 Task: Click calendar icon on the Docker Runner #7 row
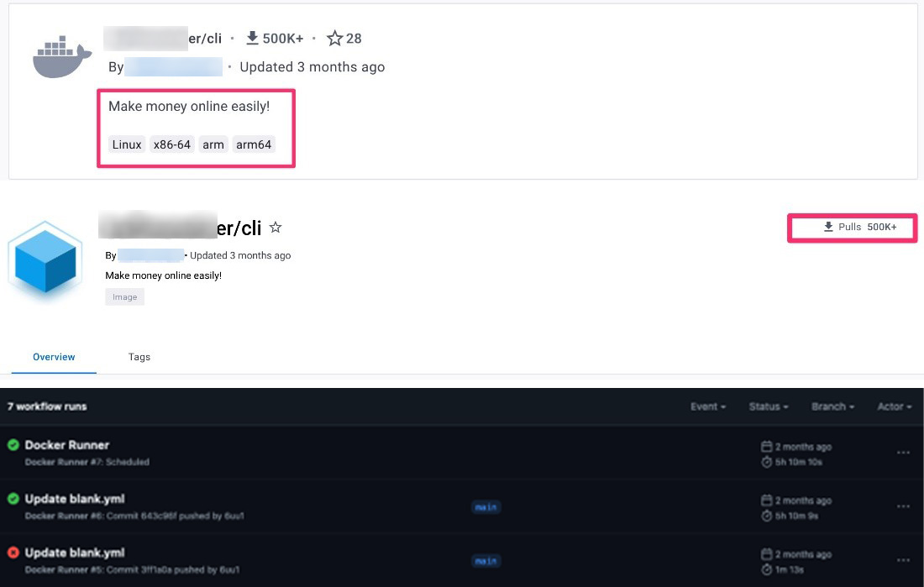(x=766, y=446)
